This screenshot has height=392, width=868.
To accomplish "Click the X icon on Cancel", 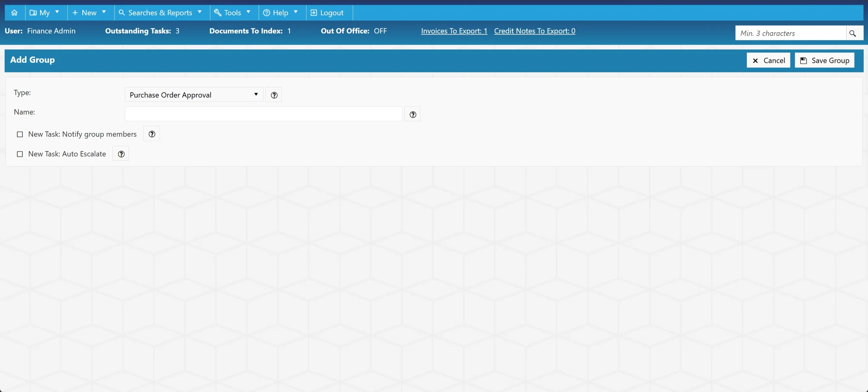I will coord(755,61).
